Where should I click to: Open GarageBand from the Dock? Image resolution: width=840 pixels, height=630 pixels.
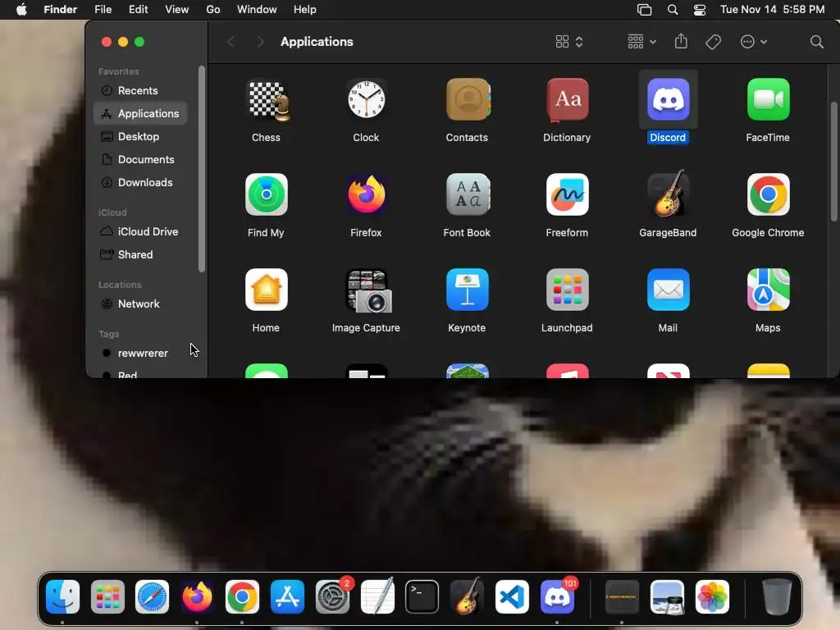coord(467,596)
